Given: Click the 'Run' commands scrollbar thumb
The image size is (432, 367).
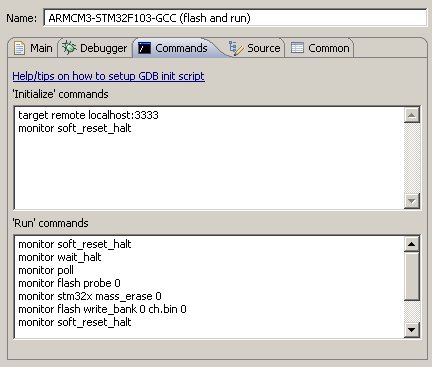Looking at the screenshot, I should point(412,276).
